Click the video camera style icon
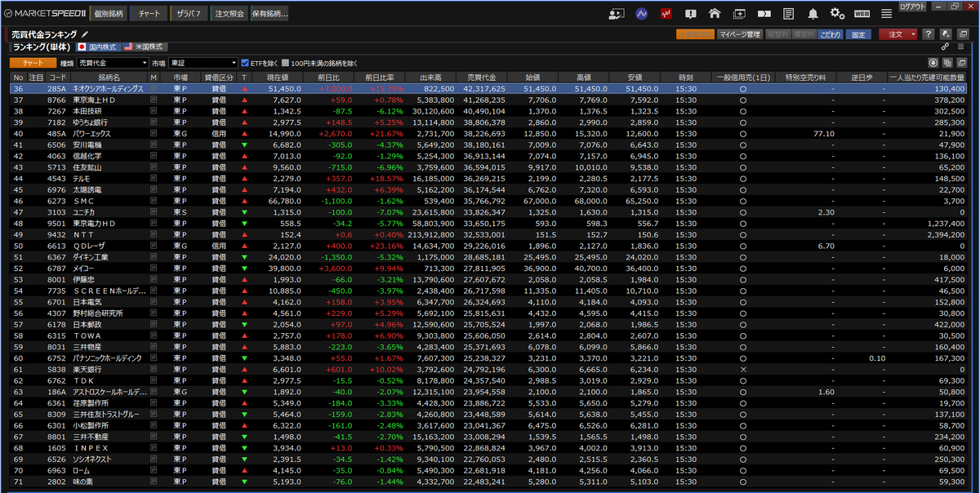Image resolution: width=980 pixels, height=493 pixels. 764,14
